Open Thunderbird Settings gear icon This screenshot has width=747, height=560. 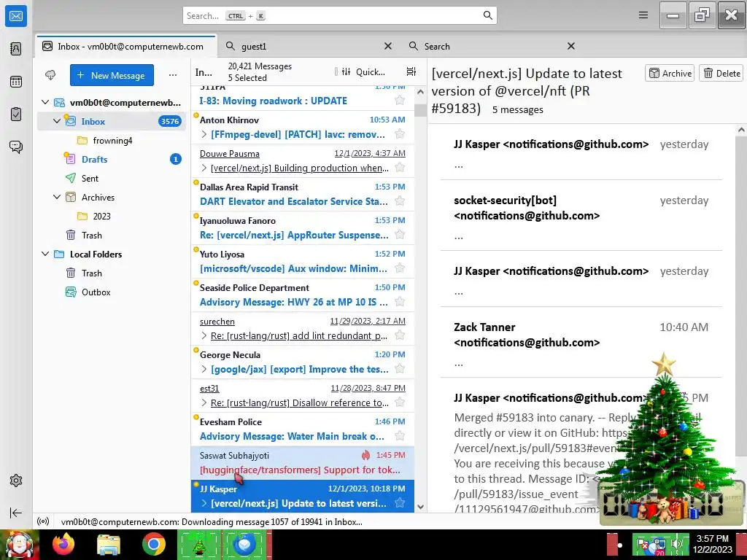click(16, 481)
